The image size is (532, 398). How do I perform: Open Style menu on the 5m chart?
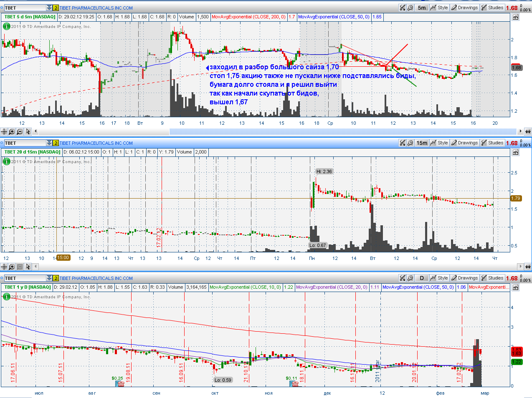pos(439,8)
